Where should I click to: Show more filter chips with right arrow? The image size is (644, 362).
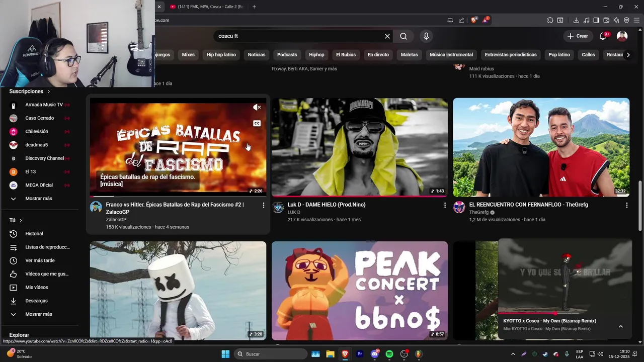click(x=628, y=55)
